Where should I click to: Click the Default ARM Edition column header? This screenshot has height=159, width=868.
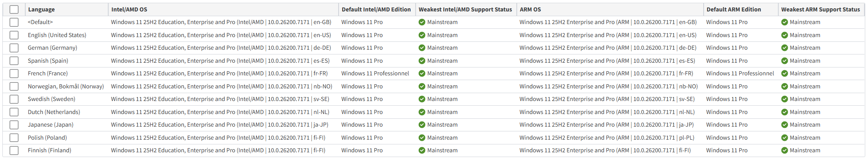coord(734,9)
